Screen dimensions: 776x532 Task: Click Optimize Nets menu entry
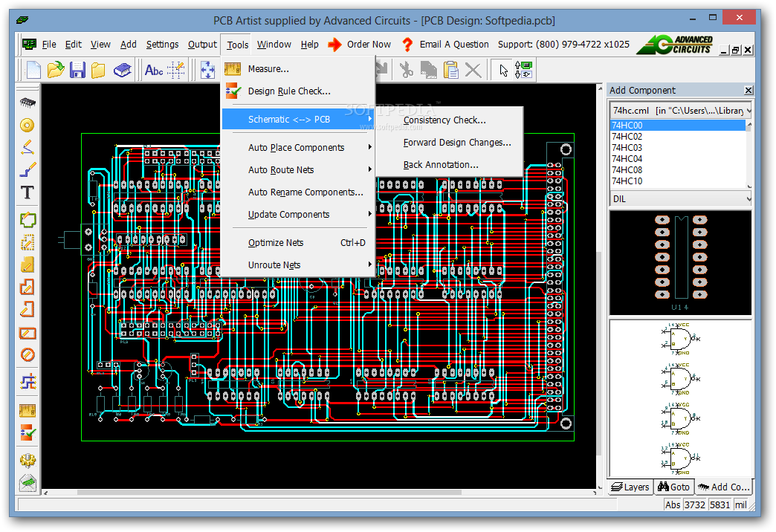(x=297, y=242)
